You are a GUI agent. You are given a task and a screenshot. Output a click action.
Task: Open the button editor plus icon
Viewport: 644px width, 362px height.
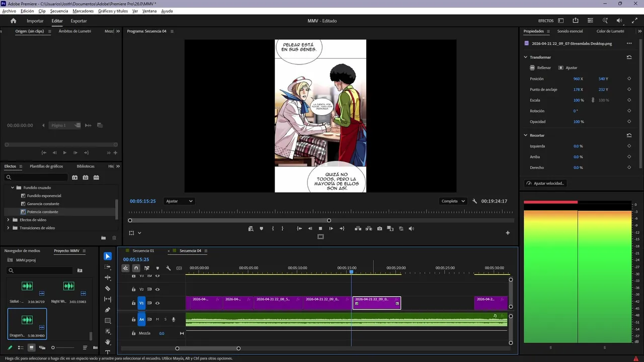(x=508, y=233)
